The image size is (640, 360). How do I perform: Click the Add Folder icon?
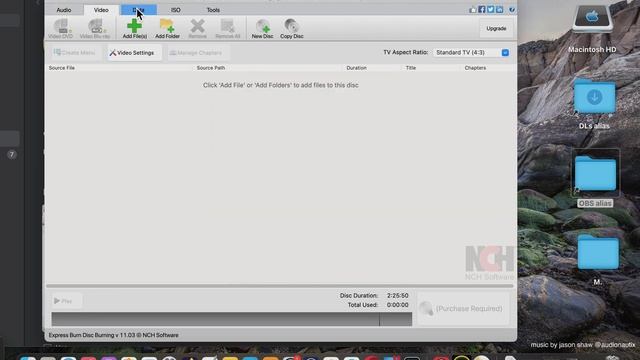(167, 29)
